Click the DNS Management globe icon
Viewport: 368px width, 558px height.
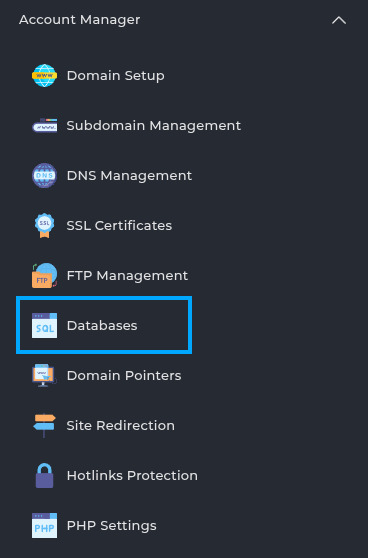coord(44,175)
